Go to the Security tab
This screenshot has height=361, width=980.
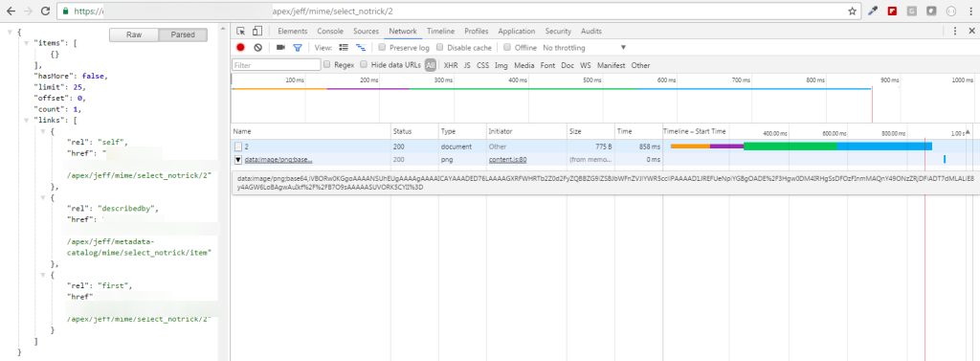click(x=558, y=32)
